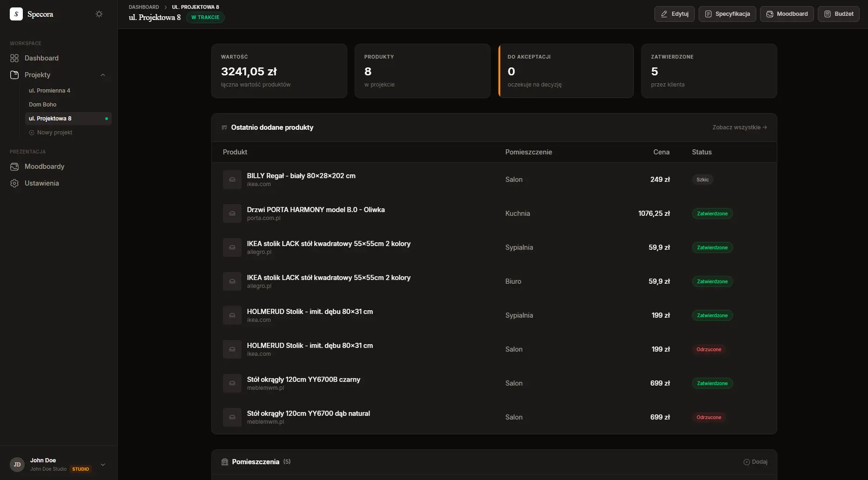
Task: Click the Dodaj button for Pomieszczenia
Action: [x=755, y=462]
